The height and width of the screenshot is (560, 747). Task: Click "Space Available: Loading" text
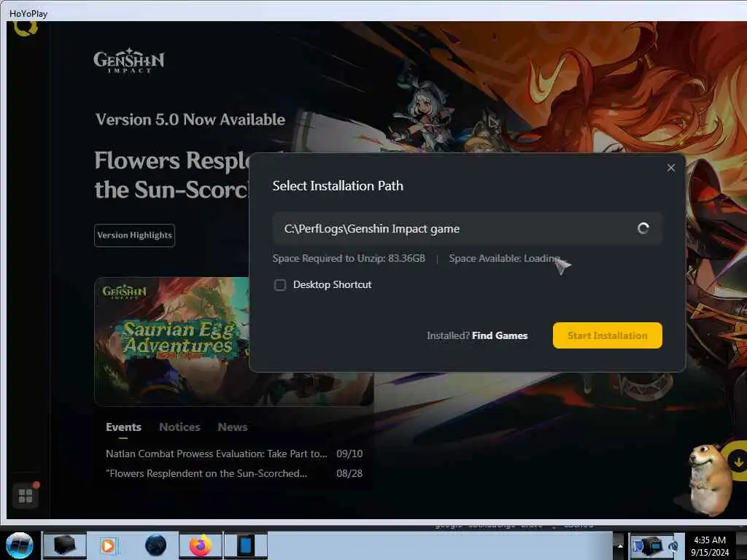(505, 259)
